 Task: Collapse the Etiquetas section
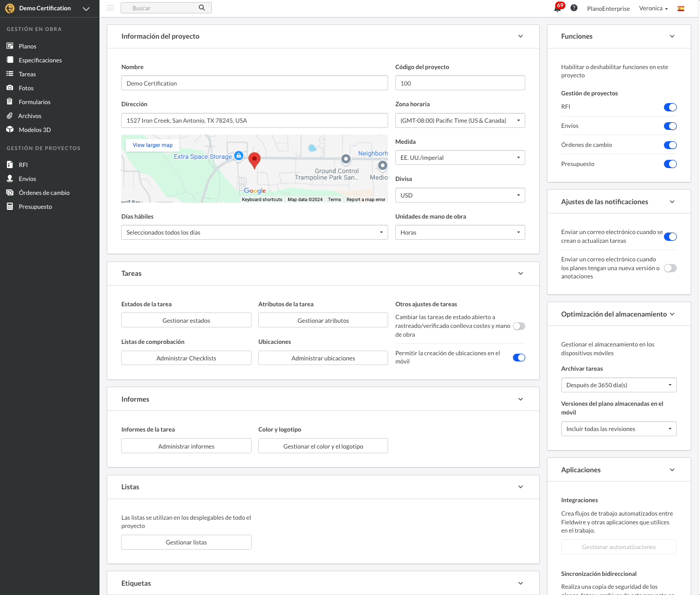[521, 583]
